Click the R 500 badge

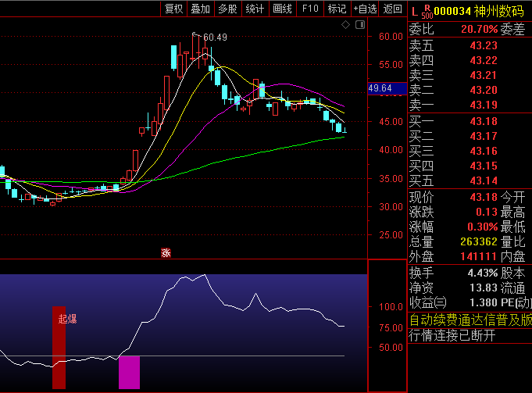pyautogui.click(x=427, y=12)
